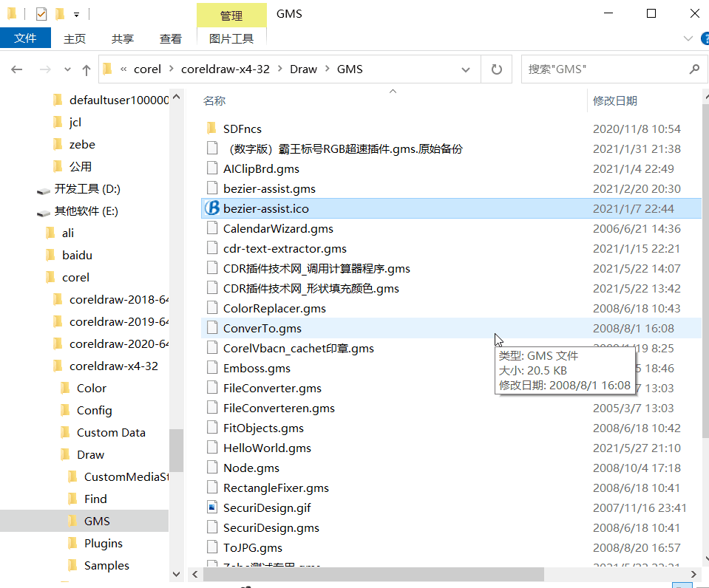The image size is (709, 588).
Task: Click the SDFncs folder icon
Action: [x=211, y=129]
